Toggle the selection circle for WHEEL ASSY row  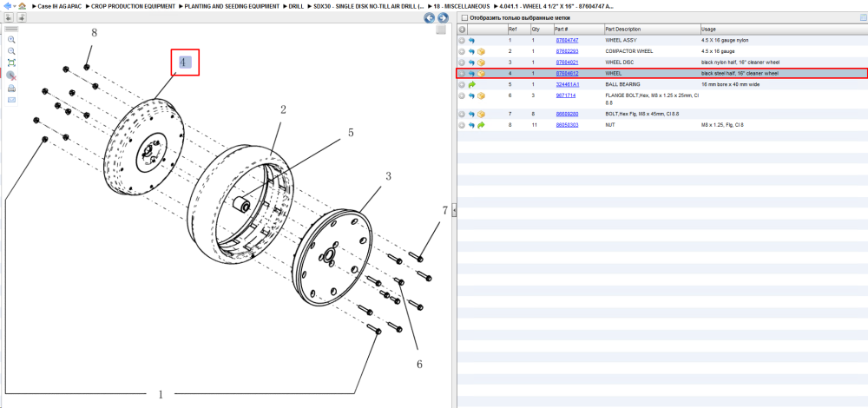(462, 41)
